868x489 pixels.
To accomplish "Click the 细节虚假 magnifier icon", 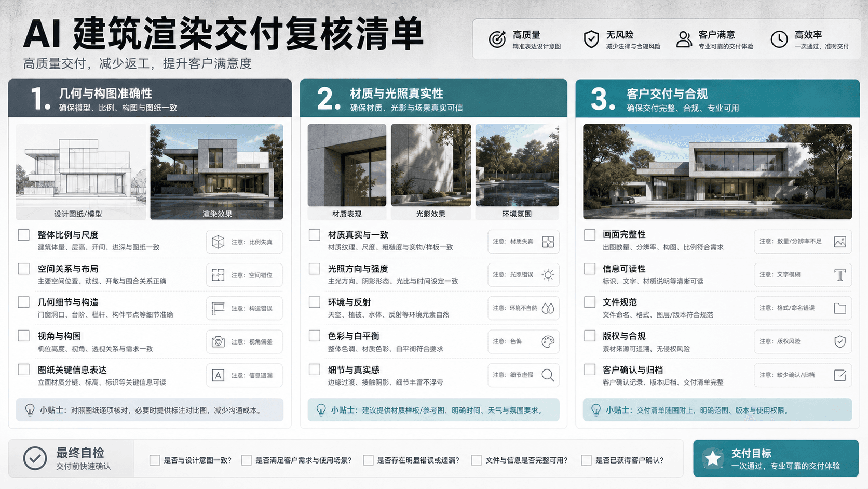I will (x=548, y=375).
